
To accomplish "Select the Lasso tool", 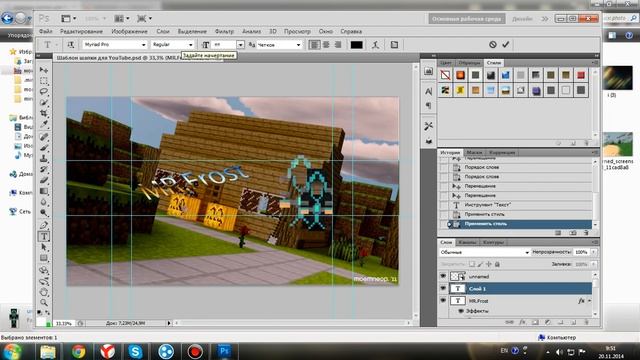I will pyautogui.click(x=44, y=91).
